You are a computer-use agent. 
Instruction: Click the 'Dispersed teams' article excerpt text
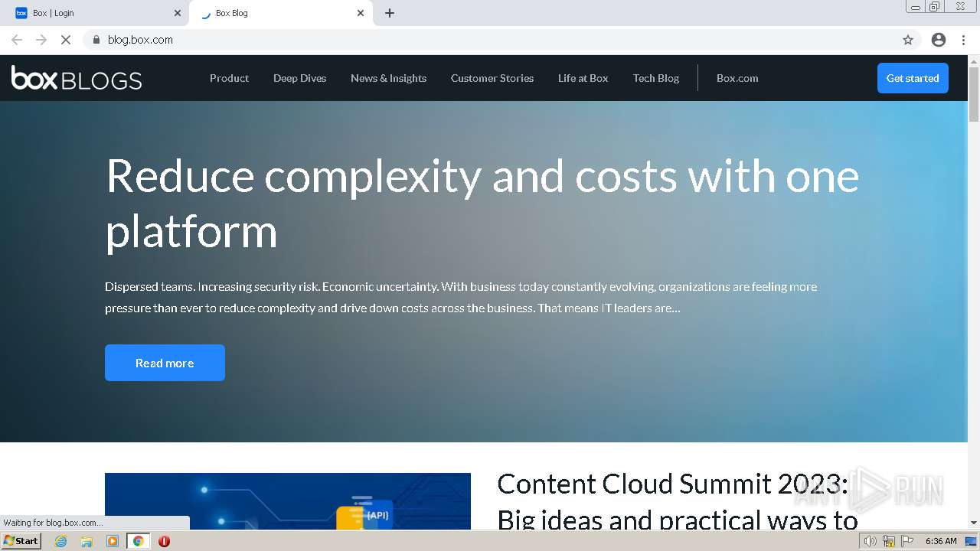[461, 297]
